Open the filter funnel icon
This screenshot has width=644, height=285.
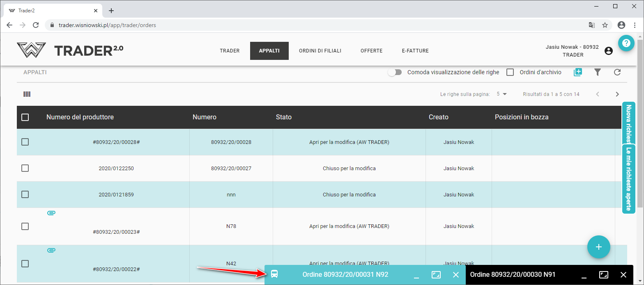(x=598, y=72)
